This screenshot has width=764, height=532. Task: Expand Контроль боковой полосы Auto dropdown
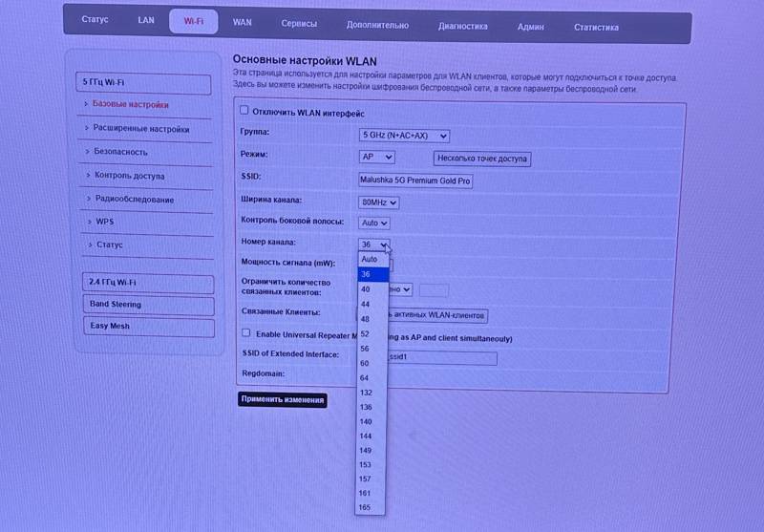pyautogui.click(x=374, y=223)
